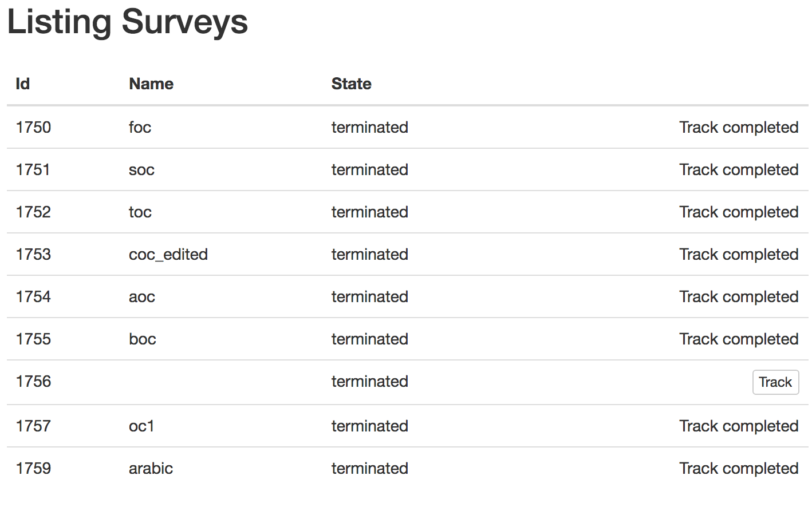812x507 pixels.
Task: Click Track completed for the arabic survey
Action: (x=738, y=468)
